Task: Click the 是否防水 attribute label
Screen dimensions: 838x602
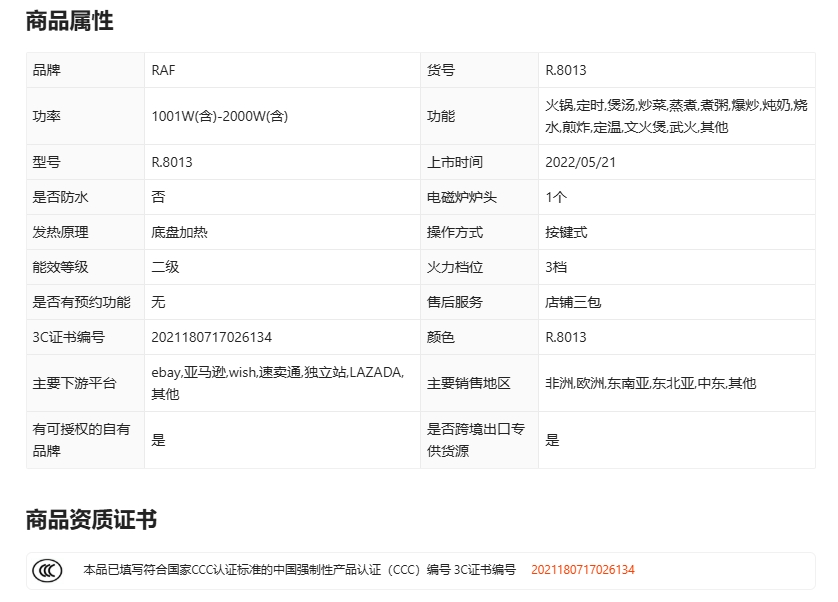Action: 61,197
